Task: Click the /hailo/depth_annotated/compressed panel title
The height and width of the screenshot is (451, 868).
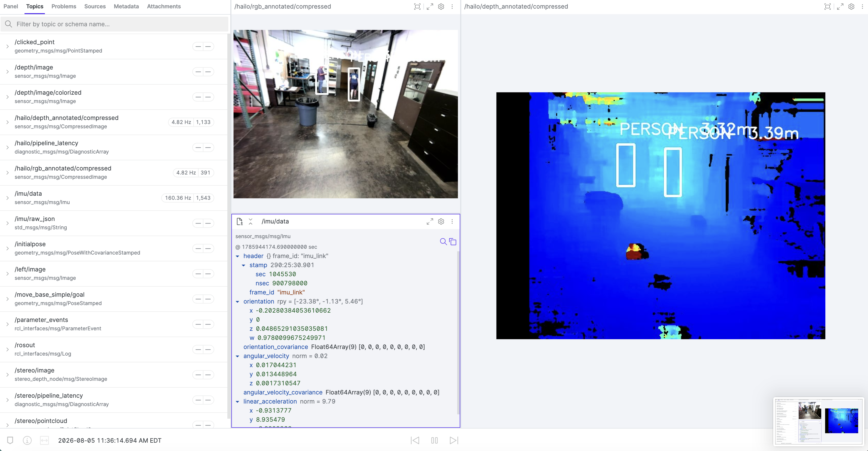Action: (516, 6)
